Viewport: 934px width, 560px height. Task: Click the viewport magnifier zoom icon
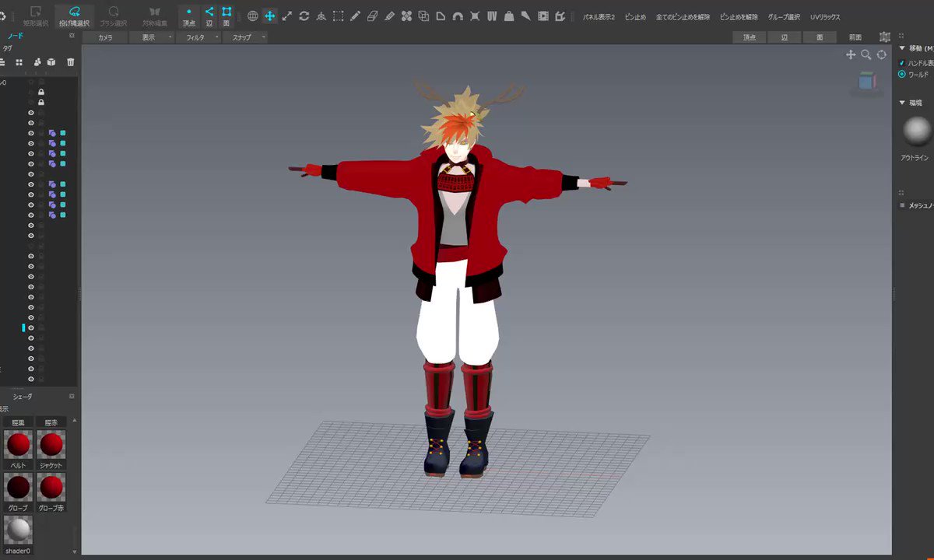(x=866, y=54)
